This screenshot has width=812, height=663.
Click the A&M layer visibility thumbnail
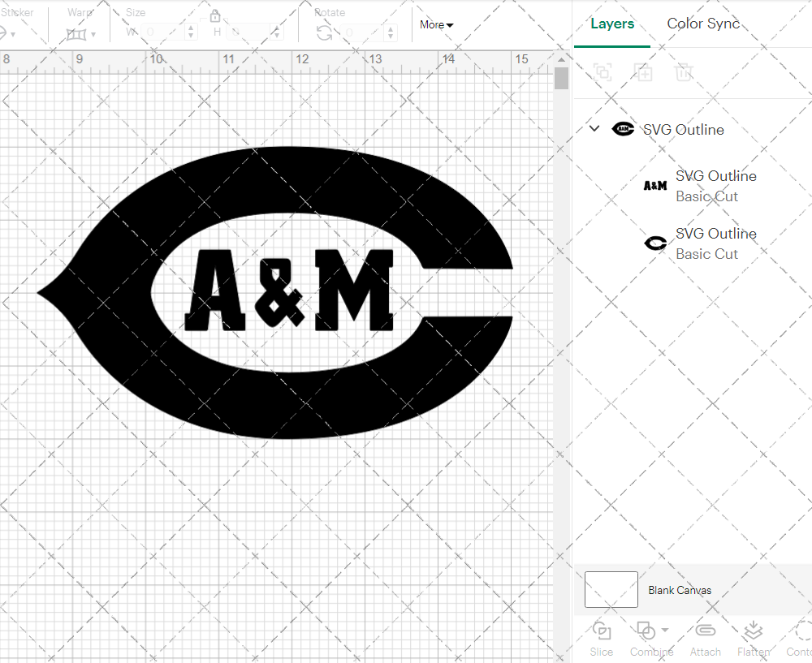[x=654, y=186]
